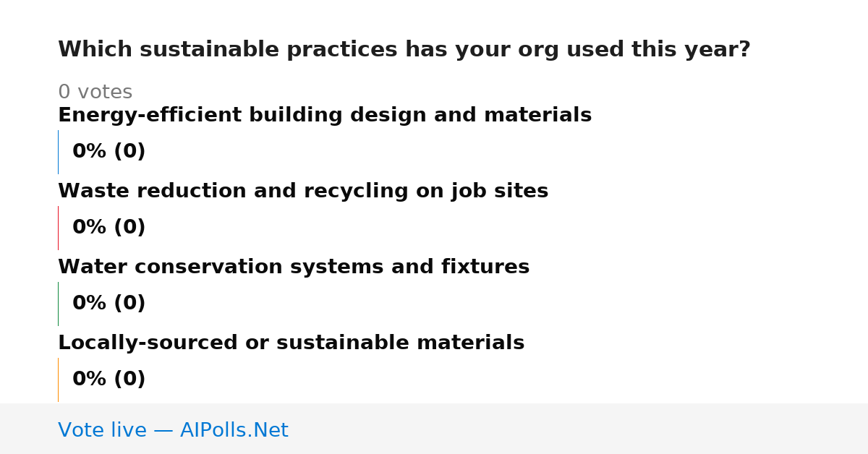Click the blue bar for energy-efficient design

pos(58,152)
